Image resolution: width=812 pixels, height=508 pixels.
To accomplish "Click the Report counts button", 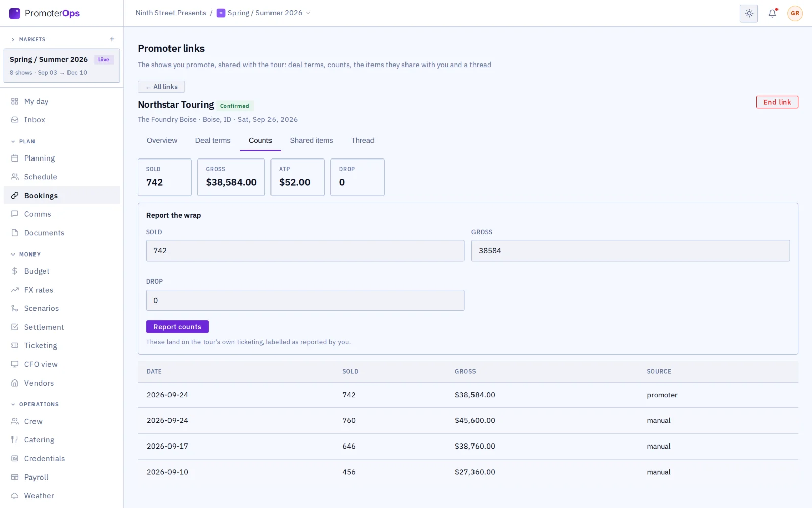I will point(177,327).
